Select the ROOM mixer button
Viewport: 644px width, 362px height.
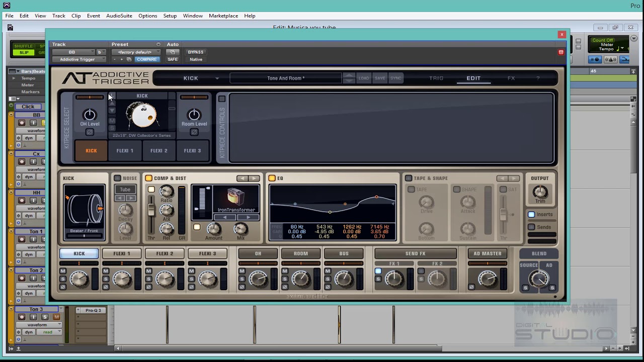[301, 254]
